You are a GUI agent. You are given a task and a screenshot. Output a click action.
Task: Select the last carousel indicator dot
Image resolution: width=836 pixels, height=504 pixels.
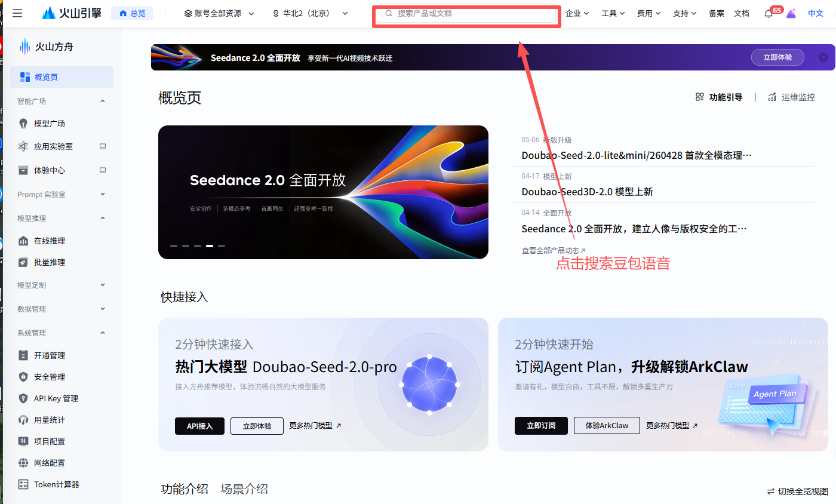pos(222,246)
